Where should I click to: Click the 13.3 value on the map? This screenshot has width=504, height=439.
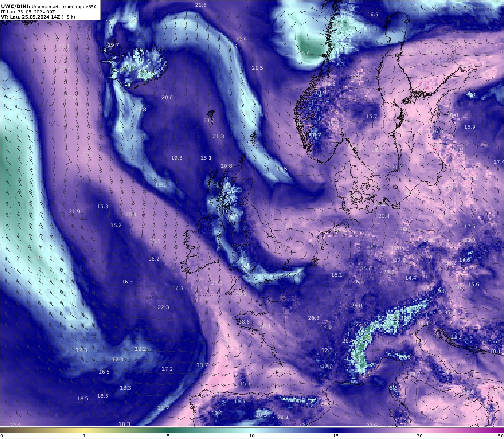126,388
